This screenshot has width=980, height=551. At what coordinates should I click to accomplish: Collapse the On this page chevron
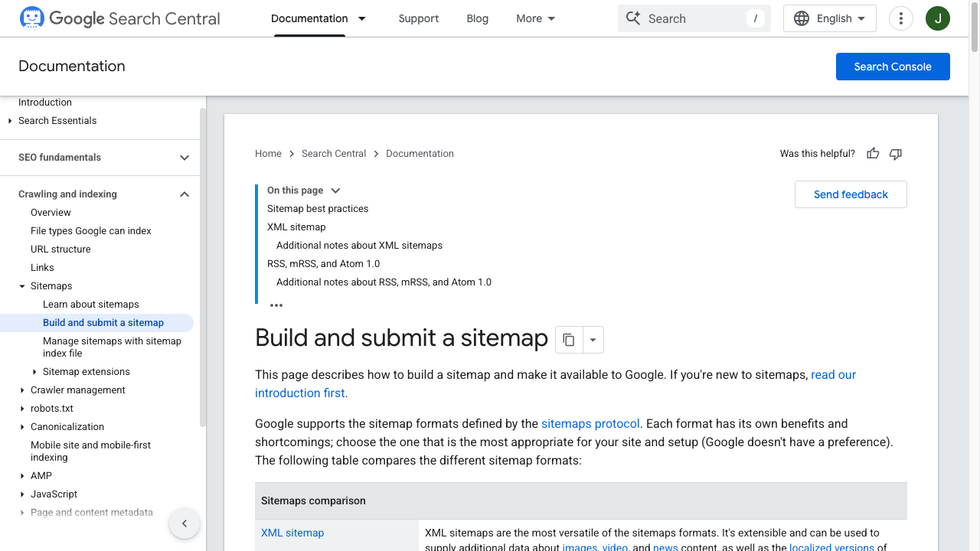tap(335, 191)
